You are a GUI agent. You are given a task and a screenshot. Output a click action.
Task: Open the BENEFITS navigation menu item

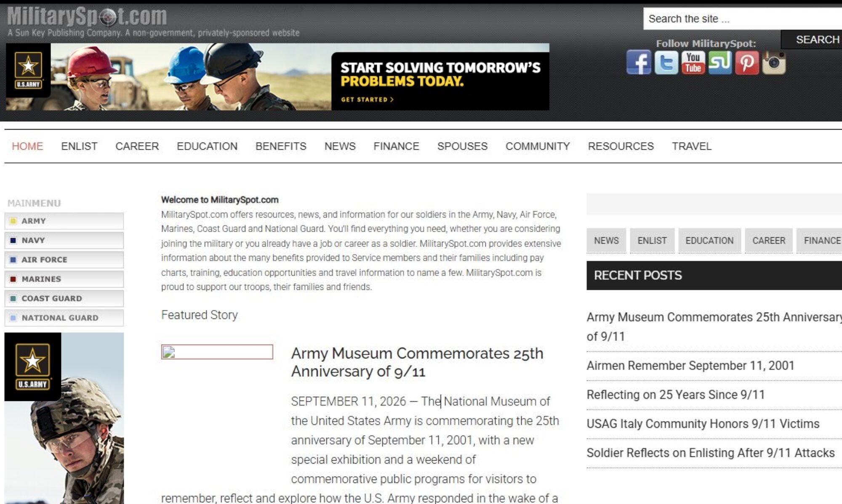[x=281, y=146]
